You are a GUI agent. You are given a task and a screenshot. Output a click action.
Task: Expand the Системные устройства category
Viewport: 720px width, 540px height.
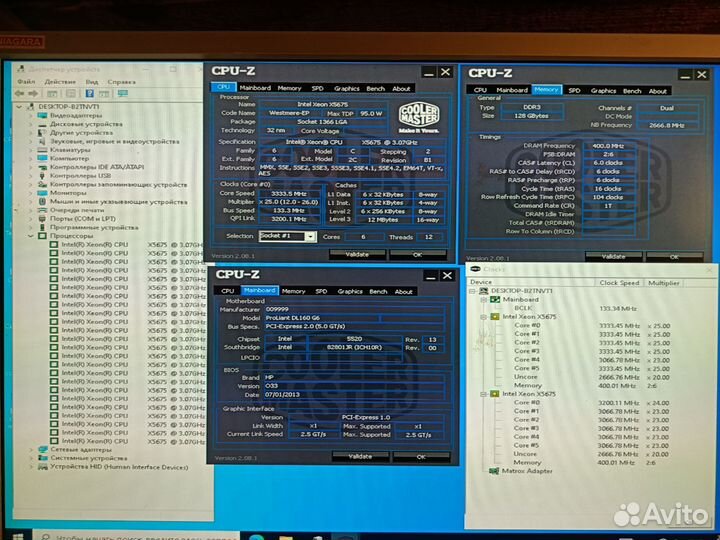(x=31, y=458)
